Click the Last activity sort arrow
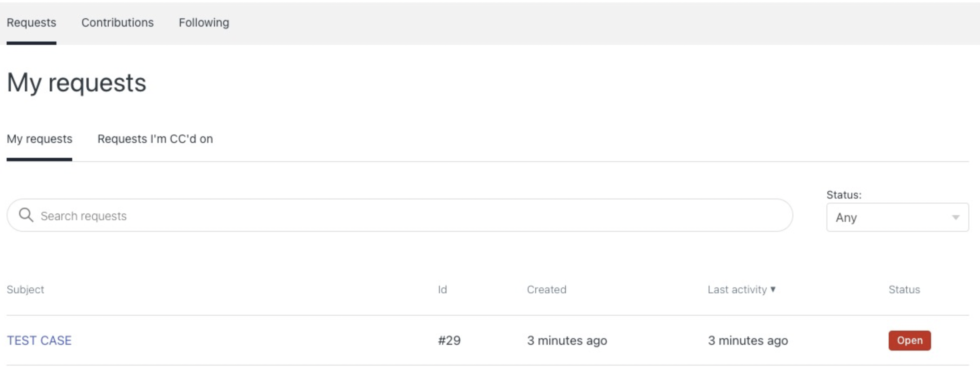The width and height of the screenshot is (980, 378). tap(773, 289)
